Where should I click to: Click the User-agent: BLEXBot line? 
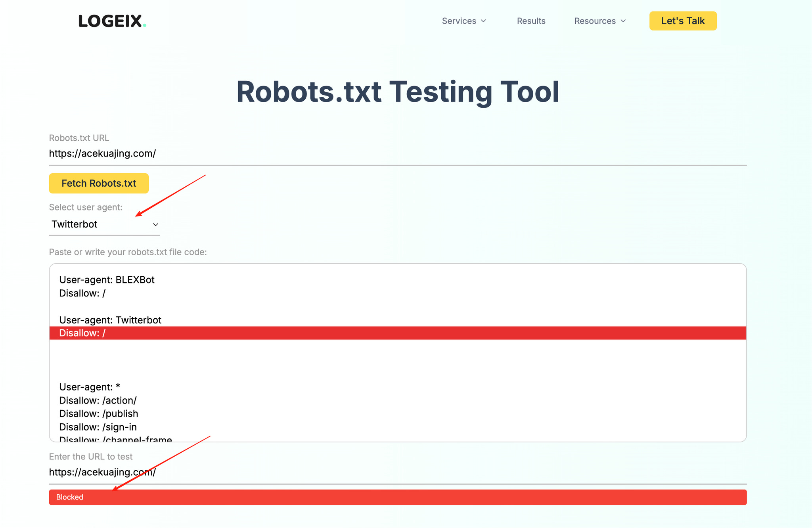point(107,280)
